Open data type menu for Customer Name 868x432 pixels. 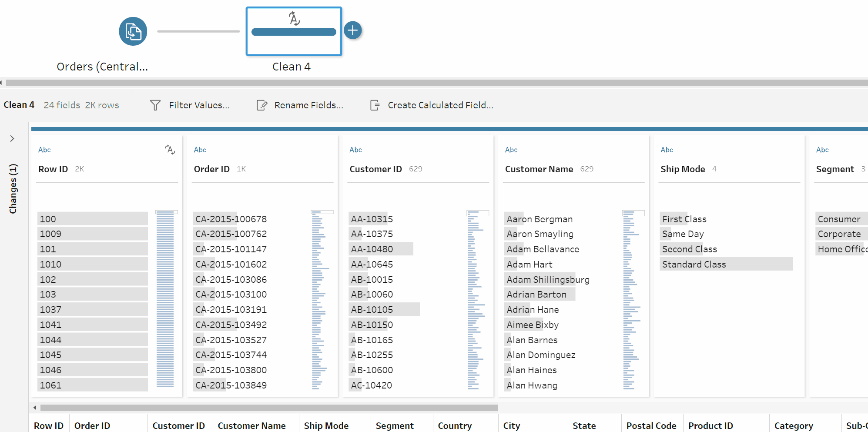pyautogui.click(x=511, y=150)
